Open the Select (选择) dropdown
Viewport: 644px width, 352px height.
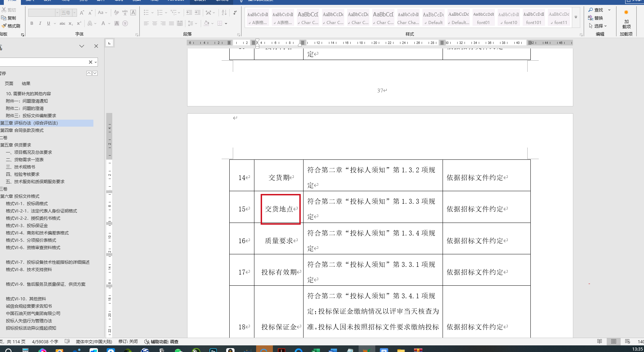coord(598,26)
